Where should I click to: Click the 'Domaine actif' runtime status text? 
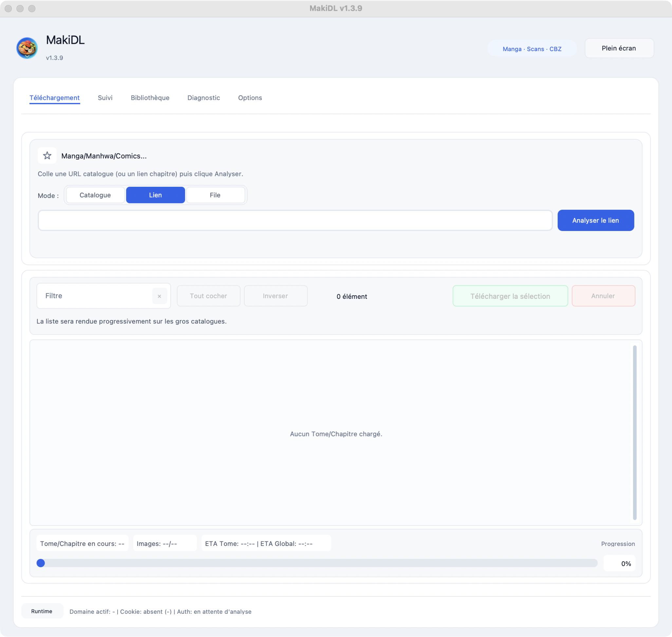(160, 611)
